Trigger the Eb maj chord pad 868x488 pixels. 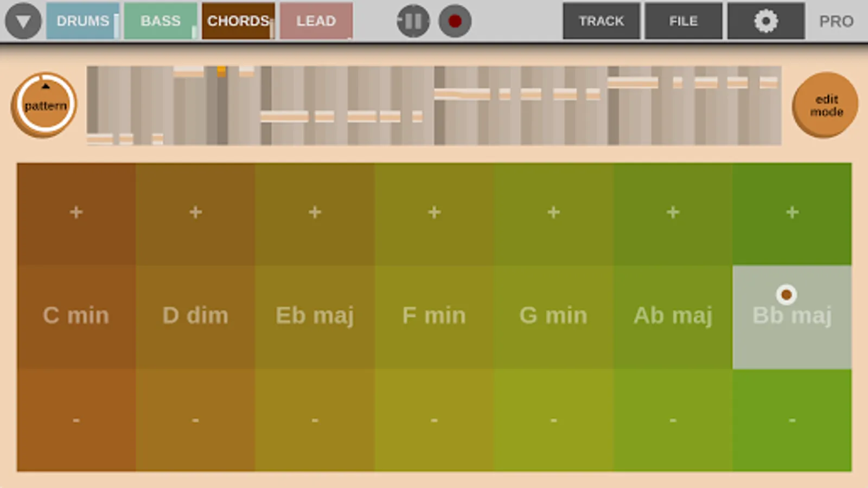click(x=315, y=316)
